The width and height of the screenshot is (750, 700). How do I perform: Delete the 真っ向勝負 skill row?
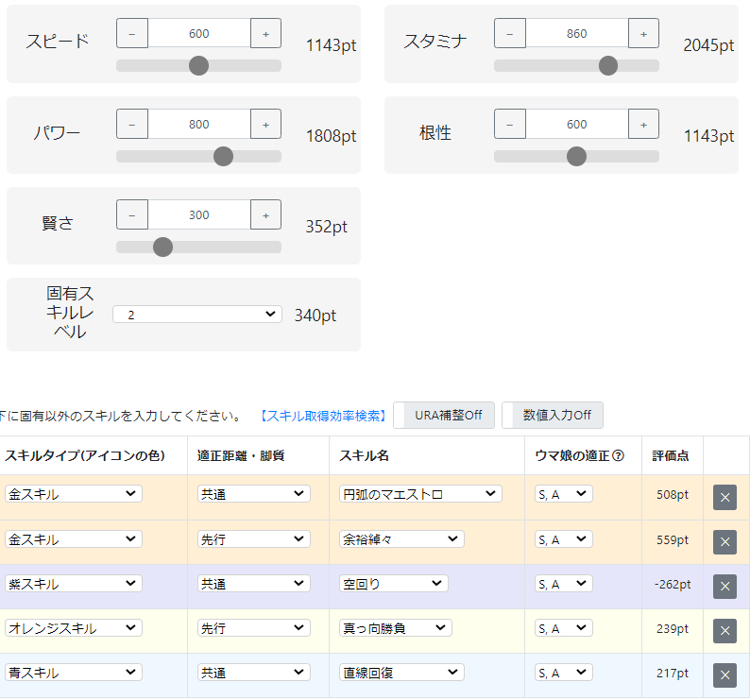(x=724, y=631)
